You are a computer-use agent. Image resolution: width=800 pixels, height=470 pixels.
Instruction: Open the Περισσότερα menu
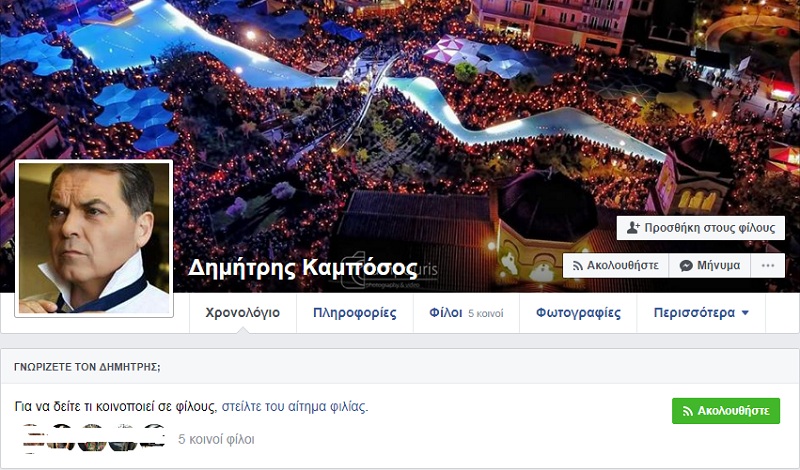(x=701, y=313)
